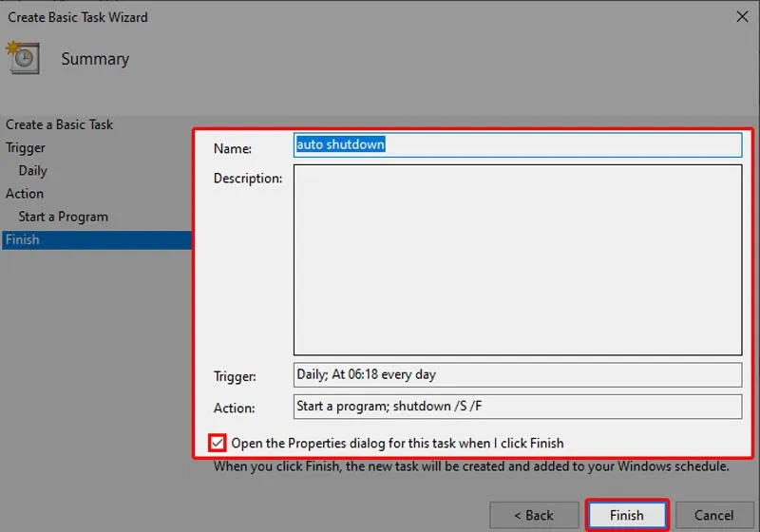Click the Action field showing shutdown /S /F
This screenshot has width=760, height=532.
tap(517, 407)
